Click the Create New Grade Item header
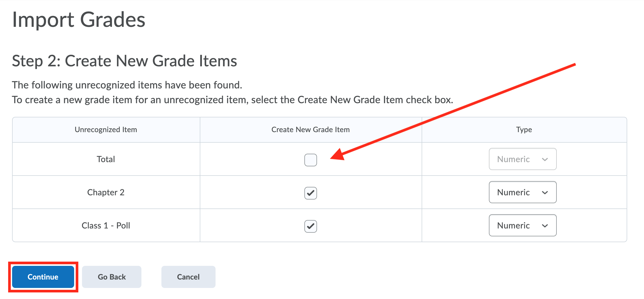The width and height of the screenshot is (644, 299). (310, 129)
